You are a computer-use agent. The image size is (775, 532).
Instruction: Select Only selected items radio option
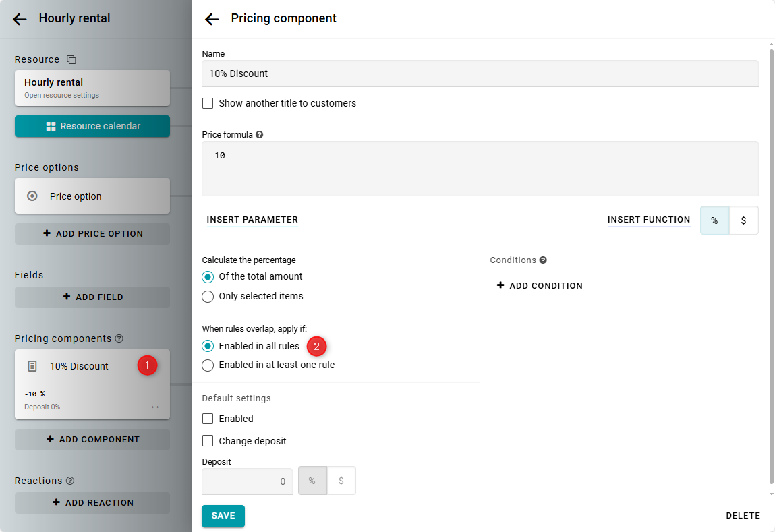tap(208, 296)
